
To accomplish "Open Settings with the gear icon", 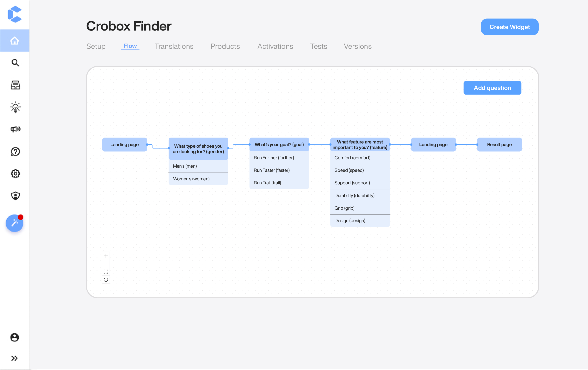I will 15,174.
